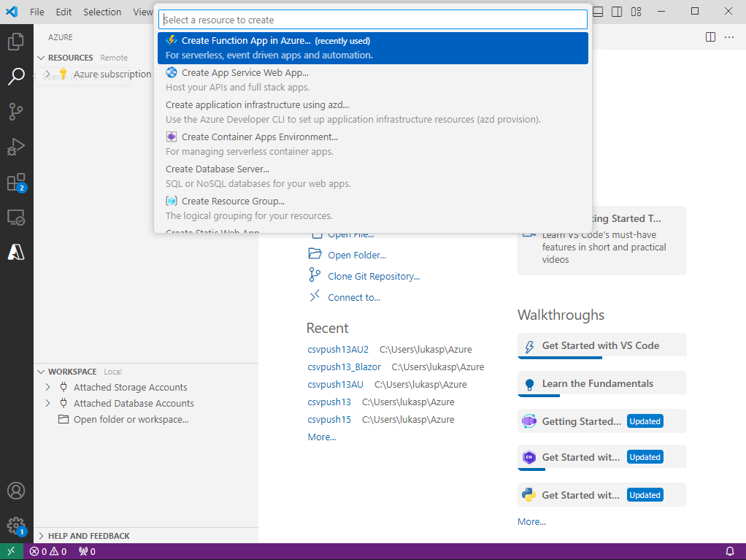Open the Selection menu

click(x=102, y=12)
